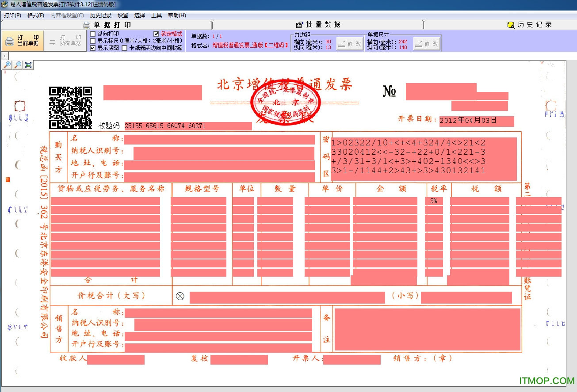
Task: Toggle 显示底图 checkbox
Action: (x=92, y=48)
